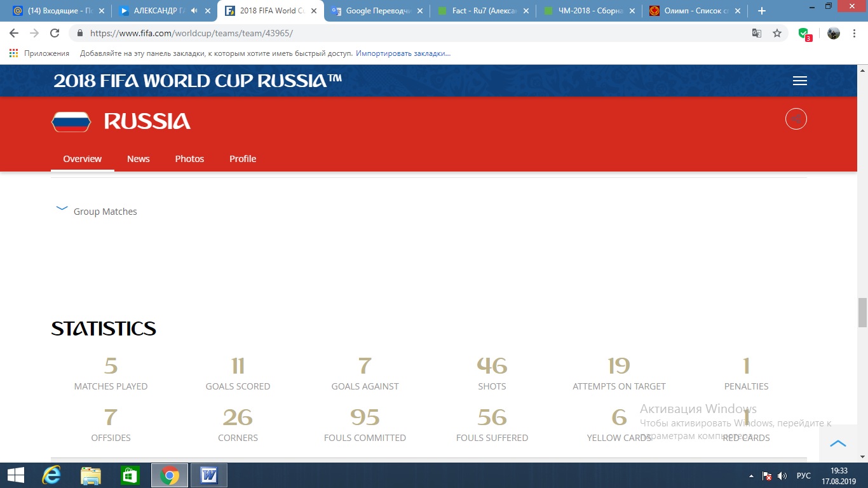Open Microsoft Store from taskbar

[x=130, y=475]
